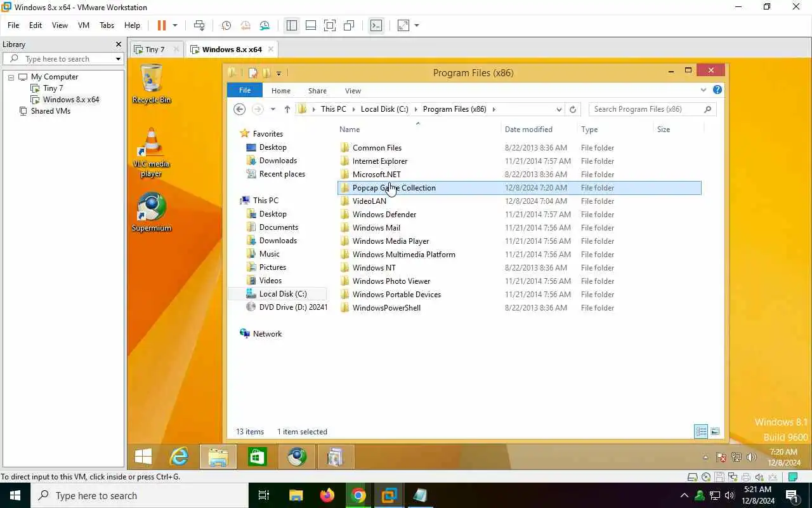Collapse the My Computer tree node

pyautogui.click(x=11, y=77)
